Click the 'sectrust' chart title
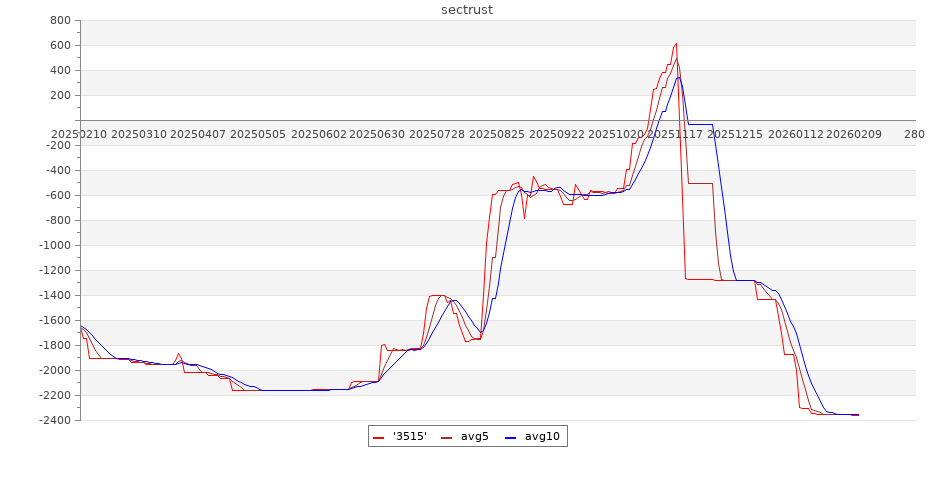The width and height of the screenshot is (935, 500). 467,10
